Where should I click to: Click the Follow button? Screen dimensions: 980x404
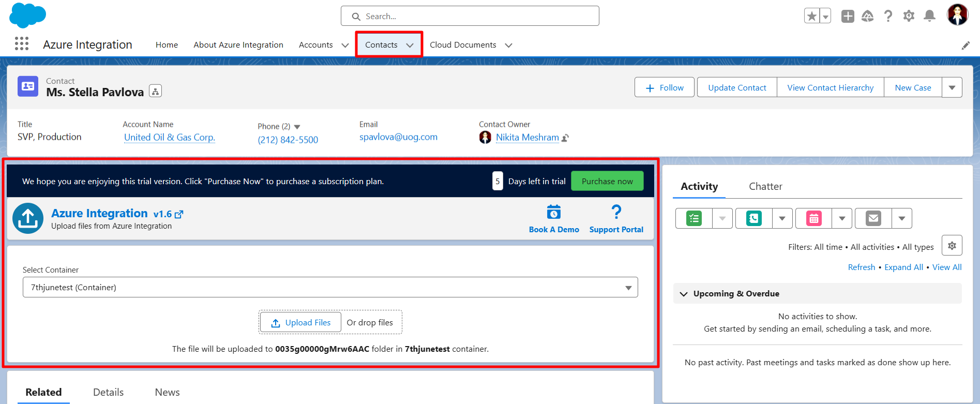665,87
